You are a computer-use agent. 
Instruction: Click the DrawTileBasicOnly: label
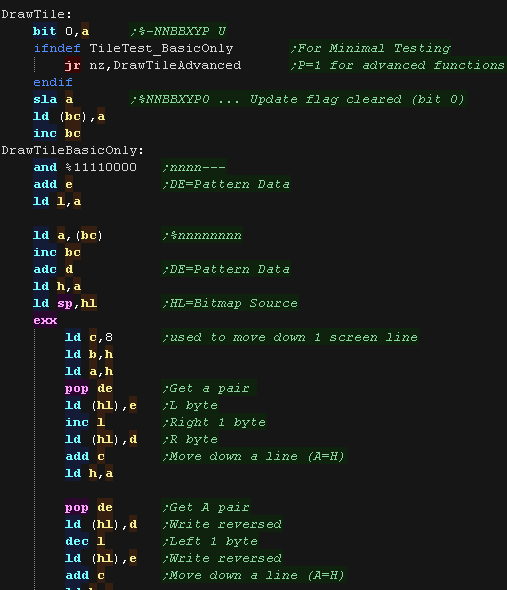[x=73, y=150]
